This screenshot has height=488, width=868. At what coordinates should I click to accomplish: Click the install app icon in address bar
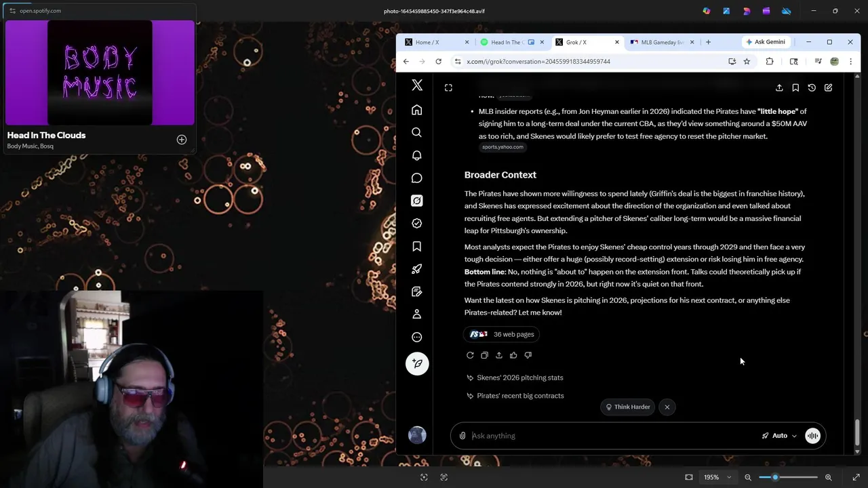click(732, 62)
